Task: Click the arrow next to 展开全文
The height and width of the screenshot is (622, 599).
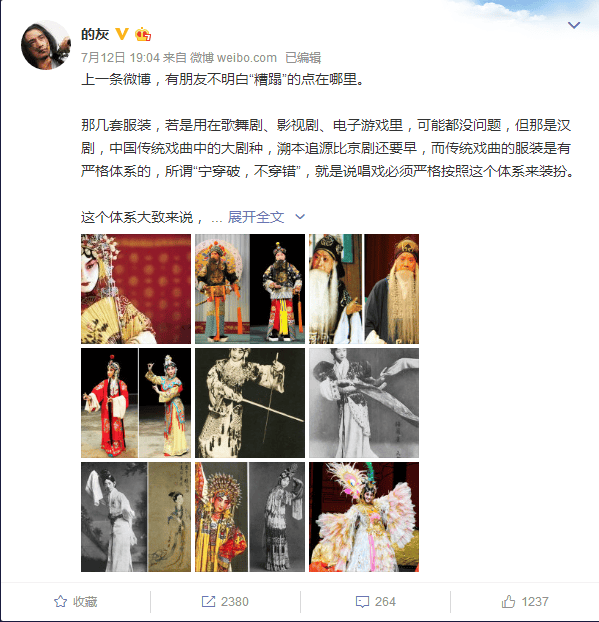Action: click(x=300, y=217)
